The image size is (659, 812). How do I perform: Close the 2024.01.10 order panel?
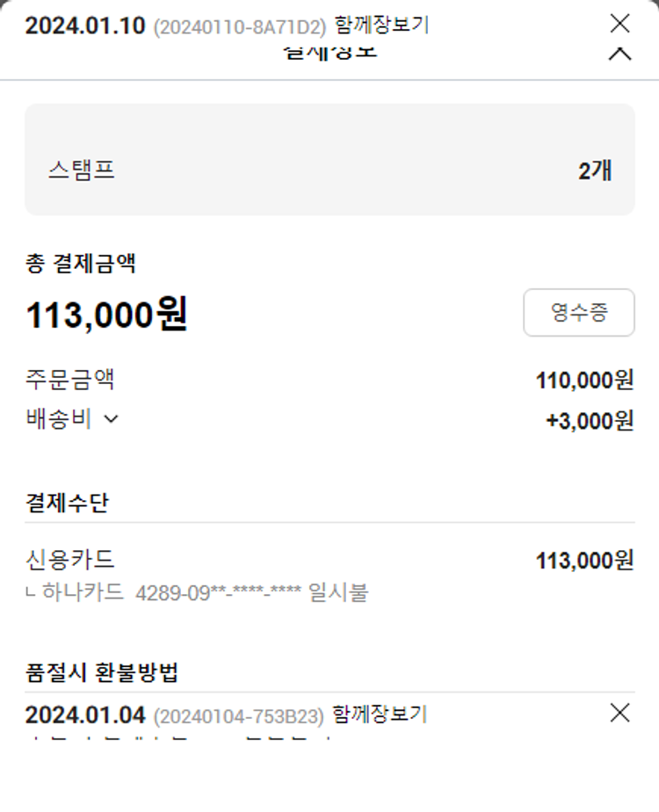[619, 24]
